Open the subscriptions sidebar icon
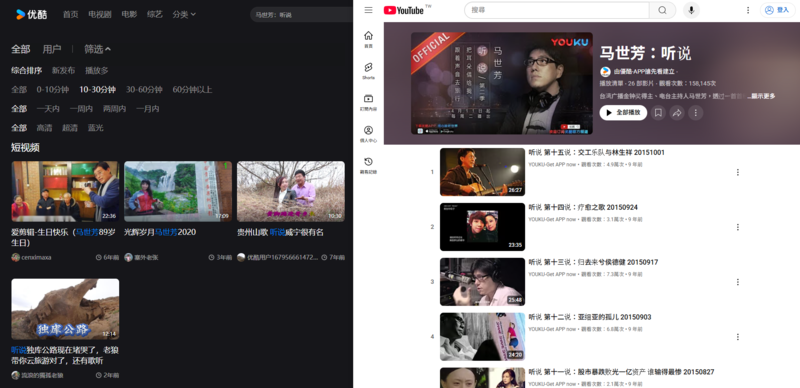The width and height of the screenshot is (800, 388). click(368, 102)
